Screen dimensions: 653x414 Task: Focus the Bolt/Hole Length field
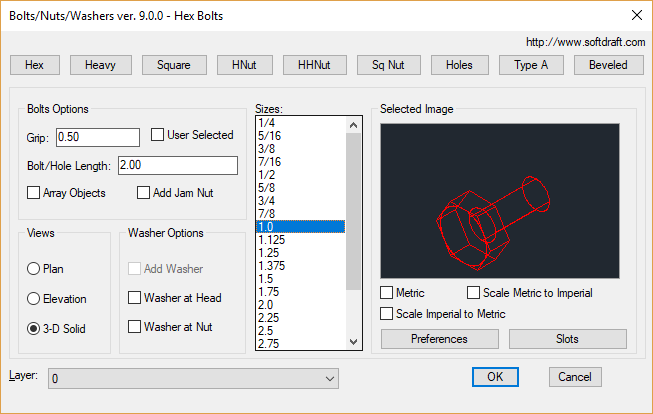click(x=177, y=165)
